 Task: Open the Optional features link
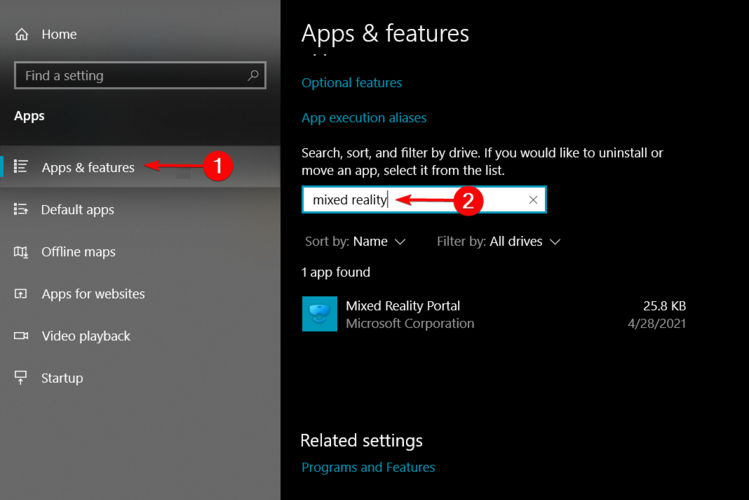(352, 83)
